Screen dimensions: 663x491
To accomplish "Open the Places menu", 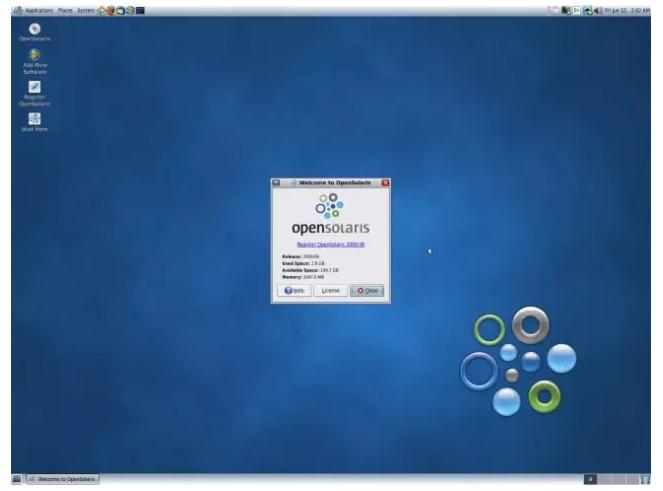I will (65, 10).
